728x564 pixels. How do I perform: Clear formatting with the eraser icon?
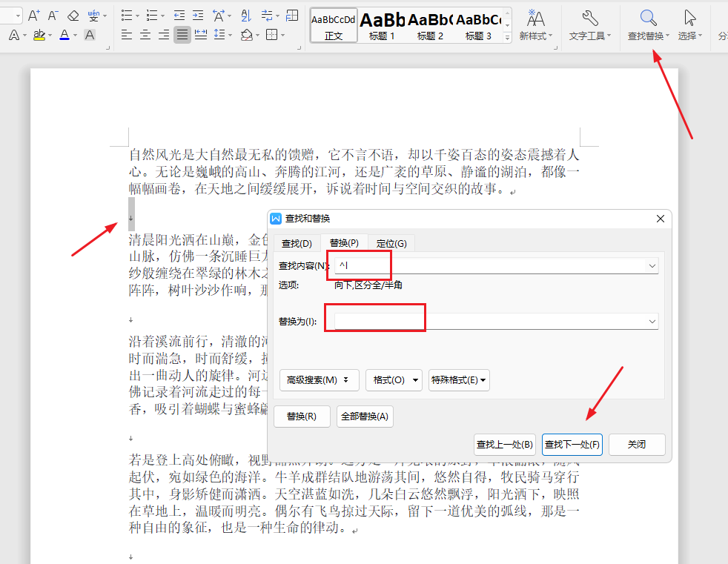72,14
